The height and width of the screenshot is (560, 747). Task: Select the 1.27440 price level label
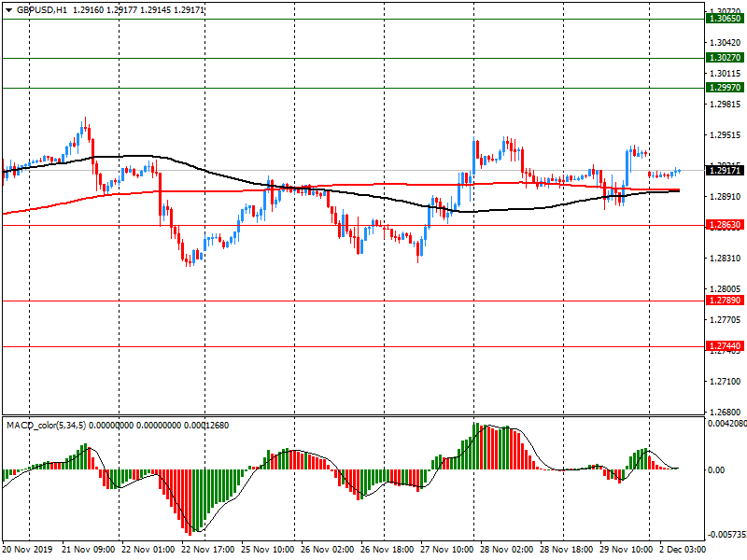point(725,346)
